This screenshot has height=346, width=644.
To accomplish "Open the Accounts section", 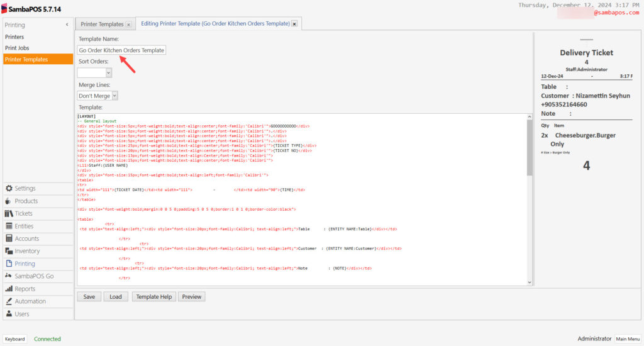I will point(38,238).
